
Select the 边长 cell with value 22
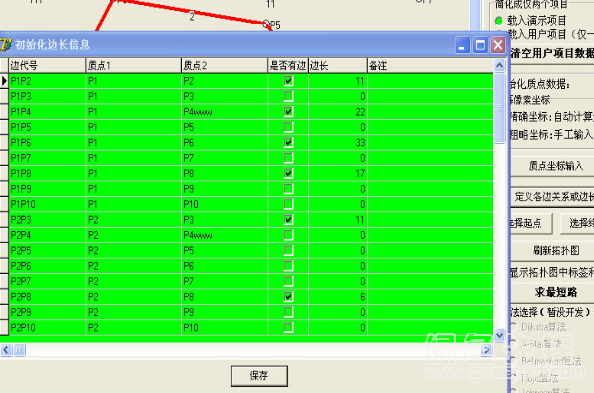pos(338,112)
